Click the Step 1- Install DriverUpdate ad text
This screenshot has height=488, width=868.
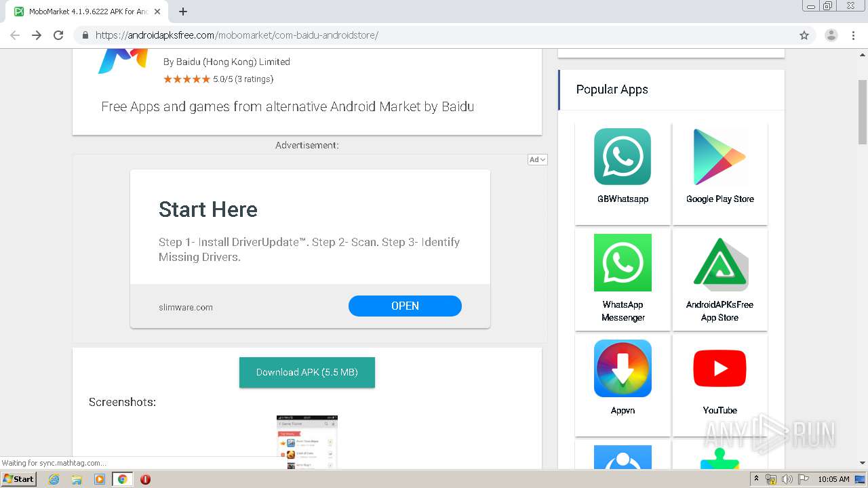309,249
